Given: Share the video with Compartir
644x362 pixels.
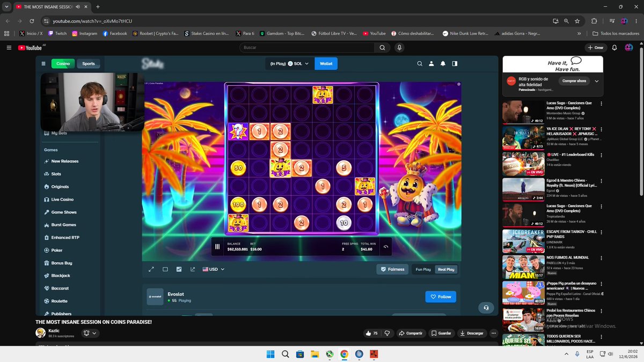Looking at the screenshot, I should pos(411,333).
